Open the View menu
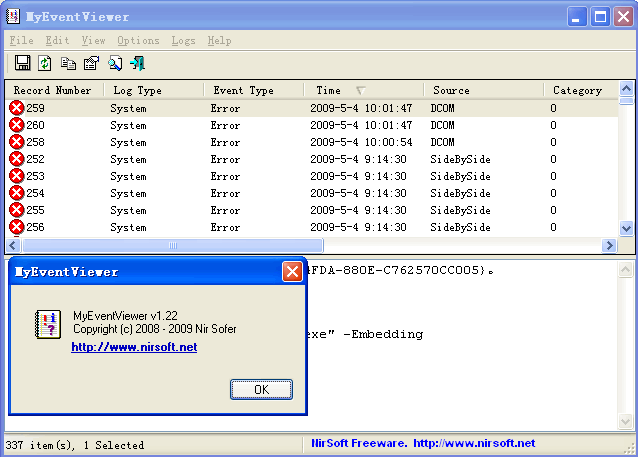 click(93, 41)
